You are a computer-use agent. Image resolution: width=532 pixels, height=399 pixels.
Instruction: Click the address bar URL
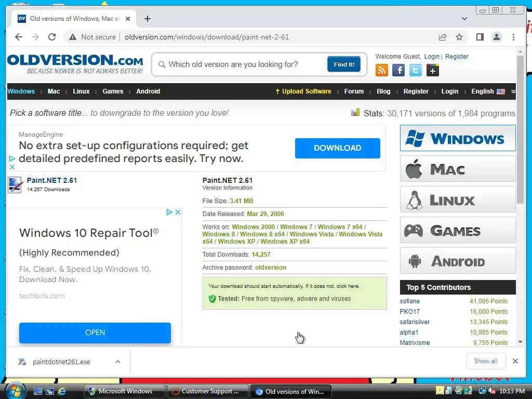[x=207, y=37]
